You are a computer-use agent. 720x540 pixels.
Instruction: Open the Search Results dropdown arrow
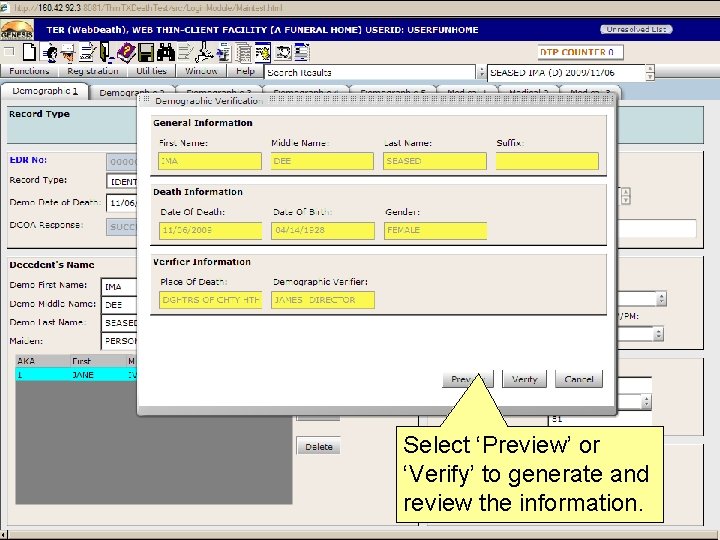(481, 73)
